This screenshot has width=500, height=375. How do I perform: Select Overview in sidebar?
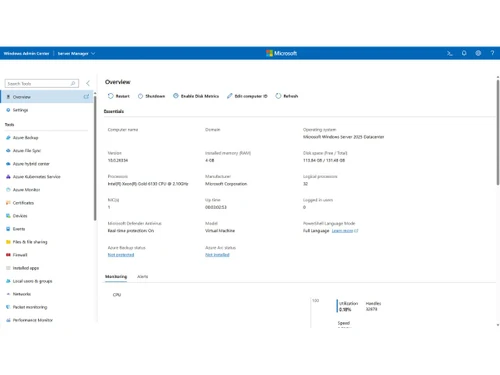pyautogui.click(x=46, y=97)
